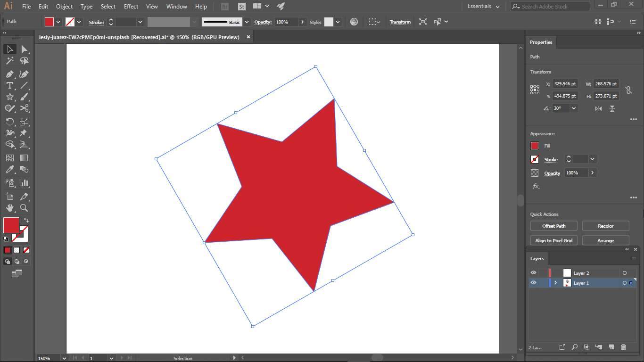The width and height of the screenshot is (644, 362).
Task: Toggle visibility of Layer 1
Action: click(x=533, y=283)
